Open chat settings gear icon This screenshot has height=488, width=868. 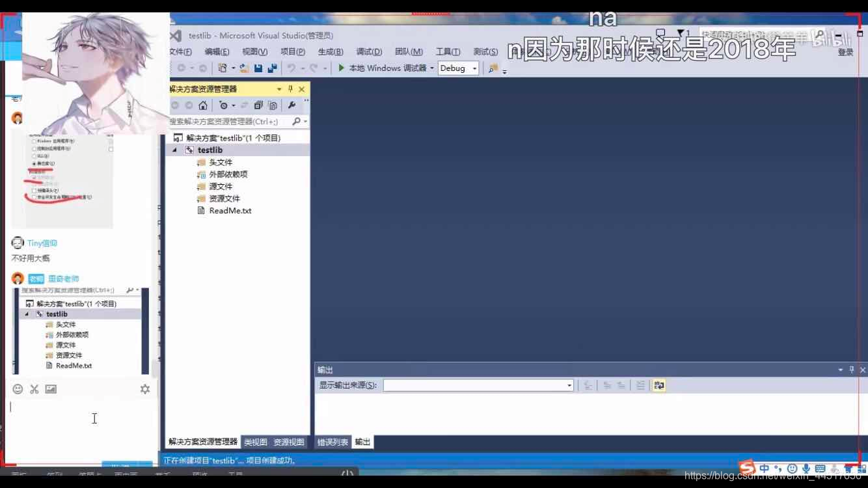tap(145, 388)
